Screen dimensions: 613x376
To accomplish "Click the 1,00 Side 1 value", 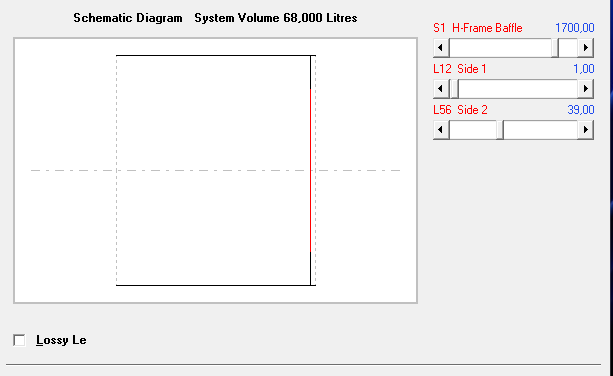I will 584,69.
